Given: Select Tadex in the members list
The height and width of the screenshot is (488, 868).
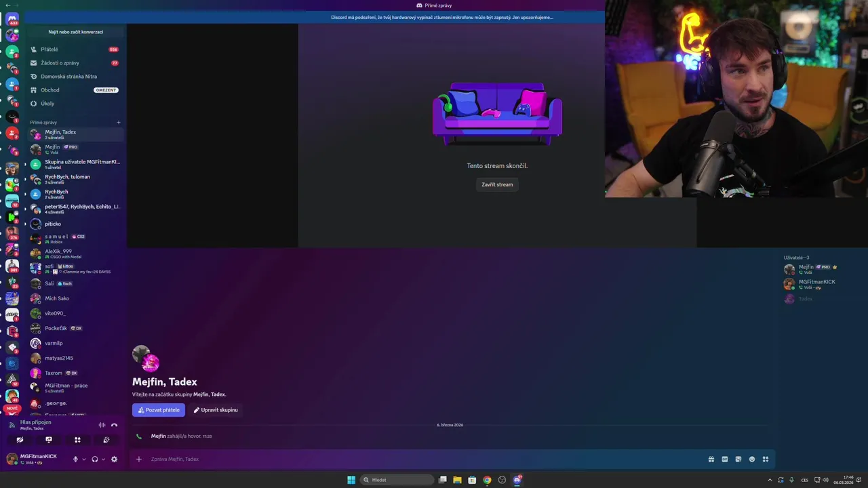Looking at the screenshot, I should pyautogui.click(x=823, y=299).
